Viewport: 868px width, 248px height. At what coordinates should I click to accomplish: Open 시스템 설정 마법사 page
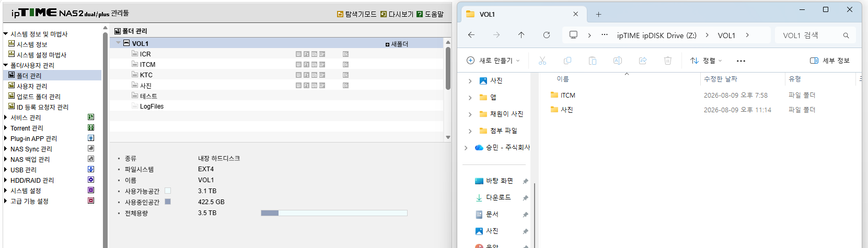(41, 55)
